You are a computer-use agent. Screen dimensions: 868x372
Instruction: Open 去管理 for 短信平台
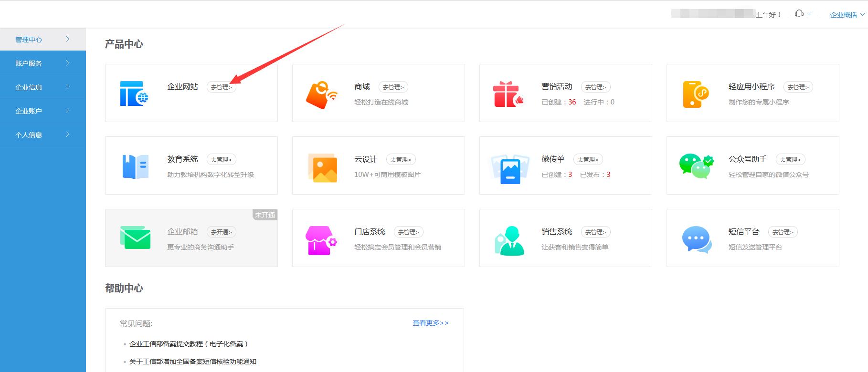783,232
